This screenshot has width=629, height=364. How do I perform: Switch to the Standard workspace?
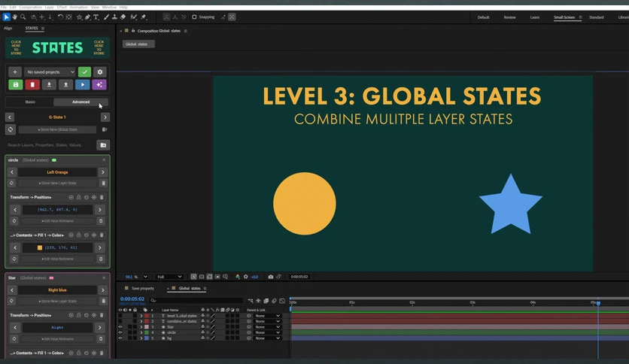click(x=597, y=17)
